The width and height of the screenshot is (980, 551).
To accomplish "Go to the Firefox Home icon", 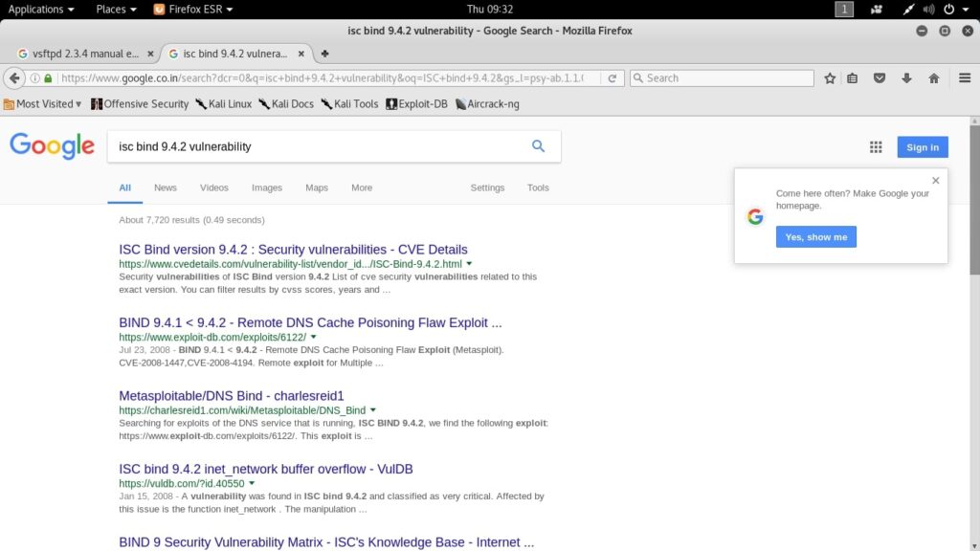I will coord(934,78).
